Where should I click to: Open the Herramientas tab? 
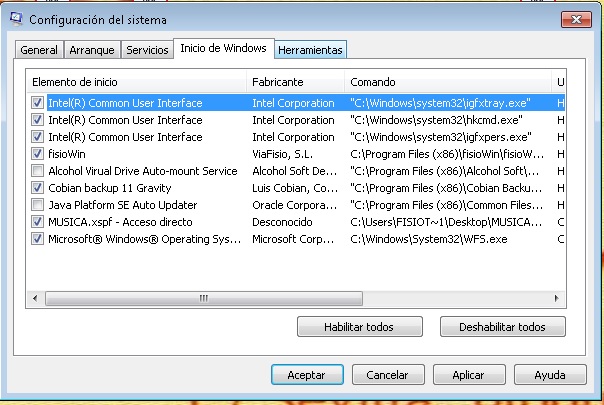[x=310, y=50]
